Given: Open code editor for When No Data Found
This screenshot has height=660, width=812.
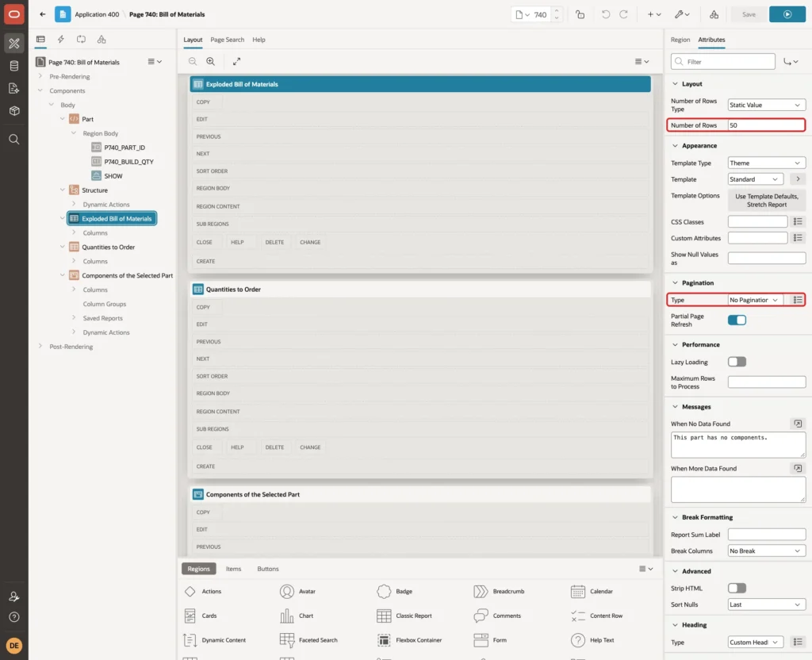Looking at the screenshot, I should point(798,424).
